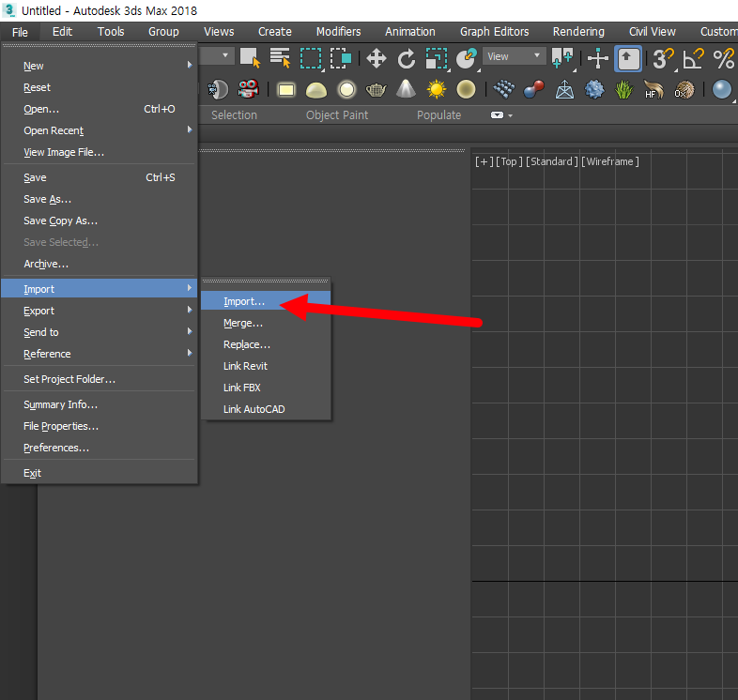Click the [Wireframe] viewport display label
Screen dimensions: 738x700
(x=610, y=161)
